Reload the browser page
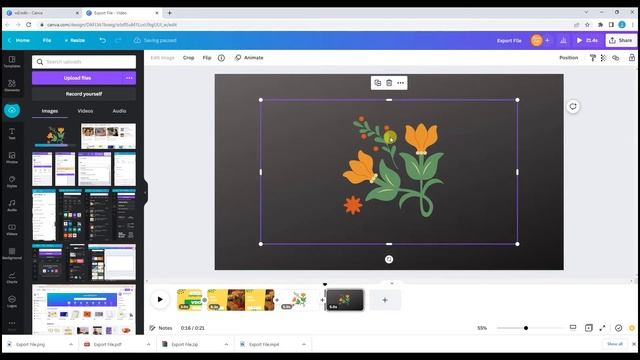 pyautogui.click(x=29, y=24)
